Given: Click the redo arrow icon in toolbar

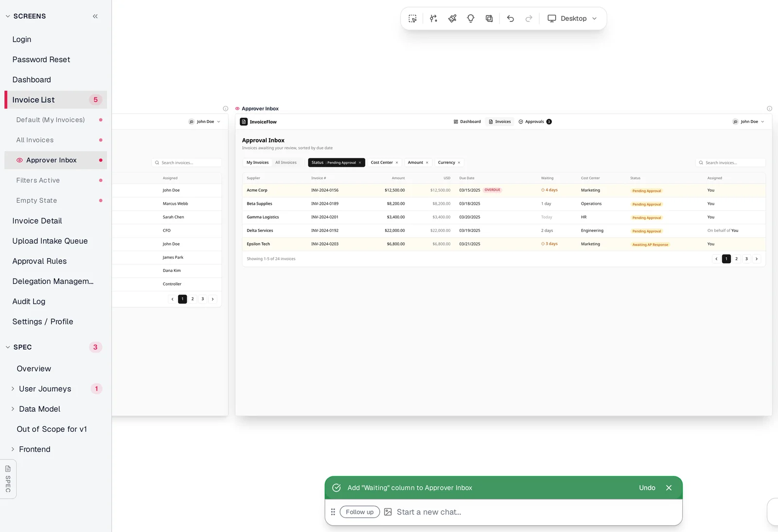Looking at the screenshot, I should 529,18.
